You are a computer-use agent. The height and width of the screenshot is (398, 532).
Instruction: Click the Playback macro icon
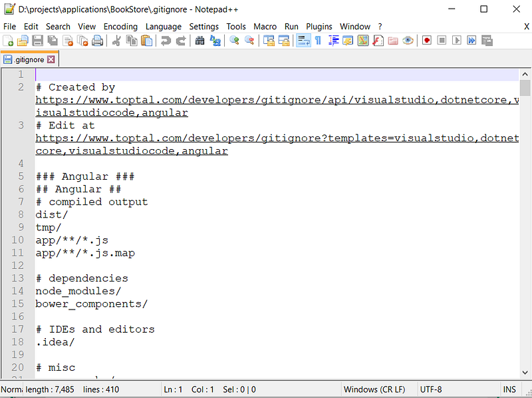tap(457, 41)
